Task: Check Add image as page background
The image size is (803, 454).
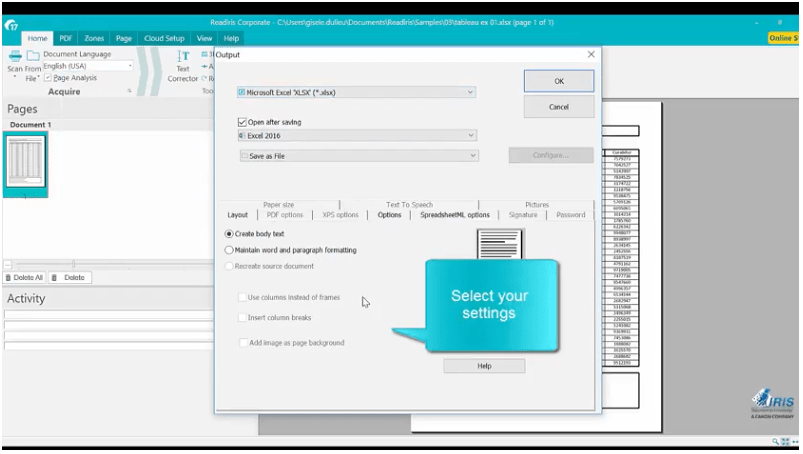Action: coord(243,343)
